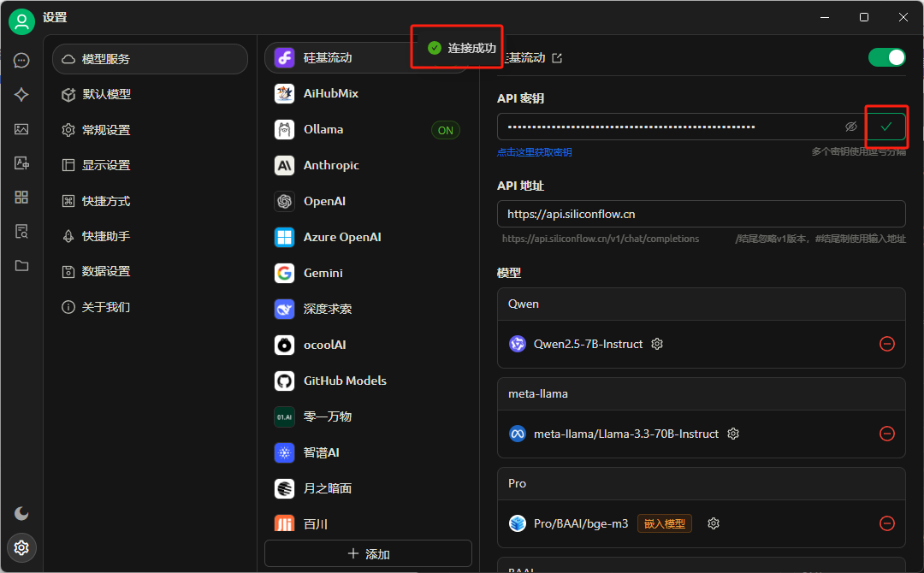Open the 点击这里获取密钥 link
924x573 pixels.
click(534, 152)
